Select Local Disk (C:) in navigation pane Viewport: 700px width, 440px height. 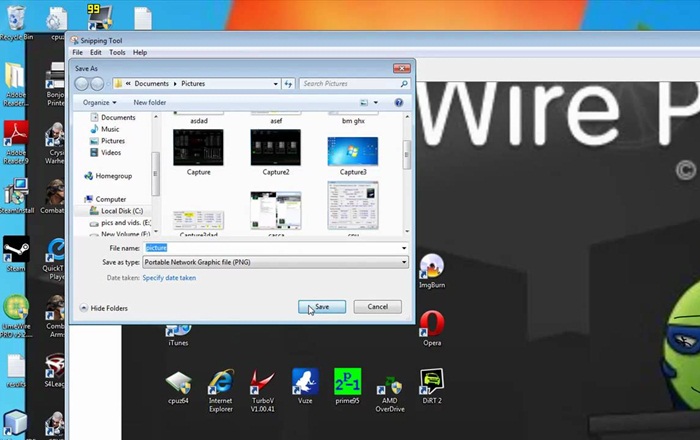(116, 211)
